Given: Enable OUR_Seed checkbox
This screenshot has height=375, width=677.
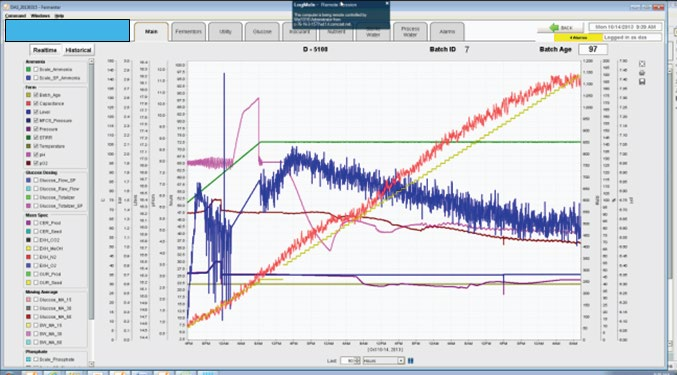Looking at the screenshot, I should pyautogui.click(x=36, y=283).
